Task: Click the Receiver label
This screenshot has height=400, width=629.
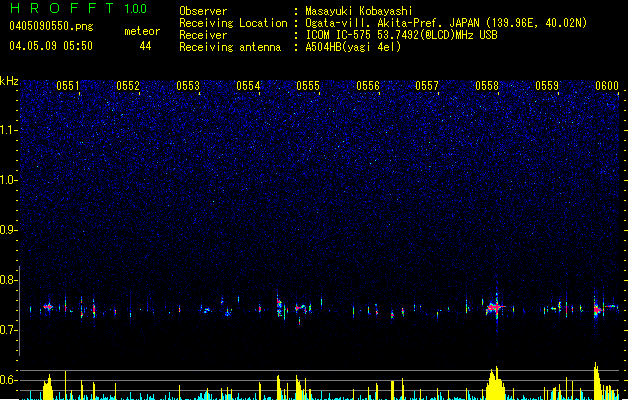Action: pos(203,35)
